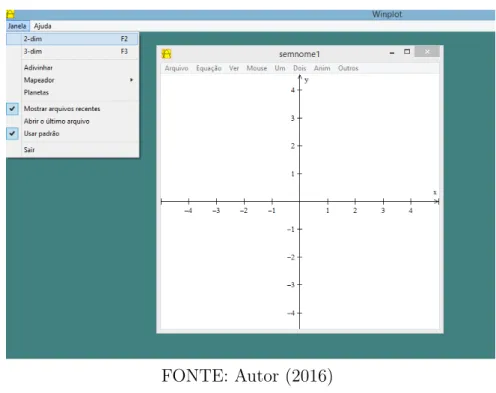
Task: Maximize the semnome1 window
Action: pos(407,52)
